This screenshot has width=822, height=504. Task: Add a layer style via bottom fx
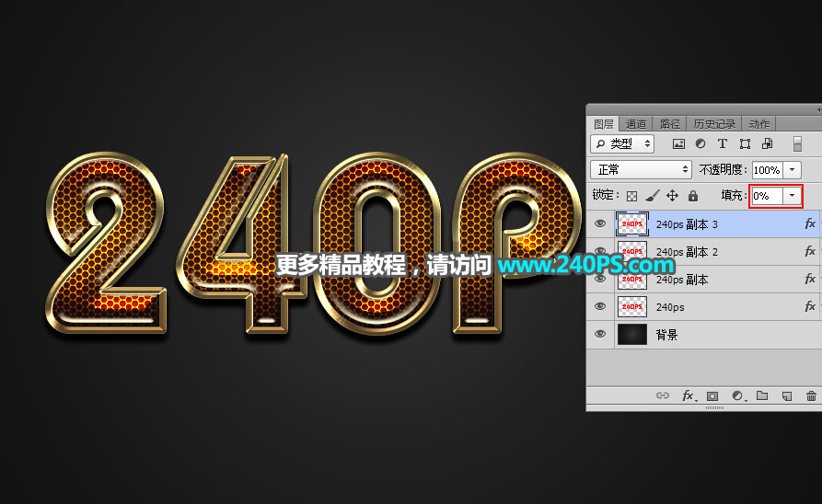coord(689,395)
